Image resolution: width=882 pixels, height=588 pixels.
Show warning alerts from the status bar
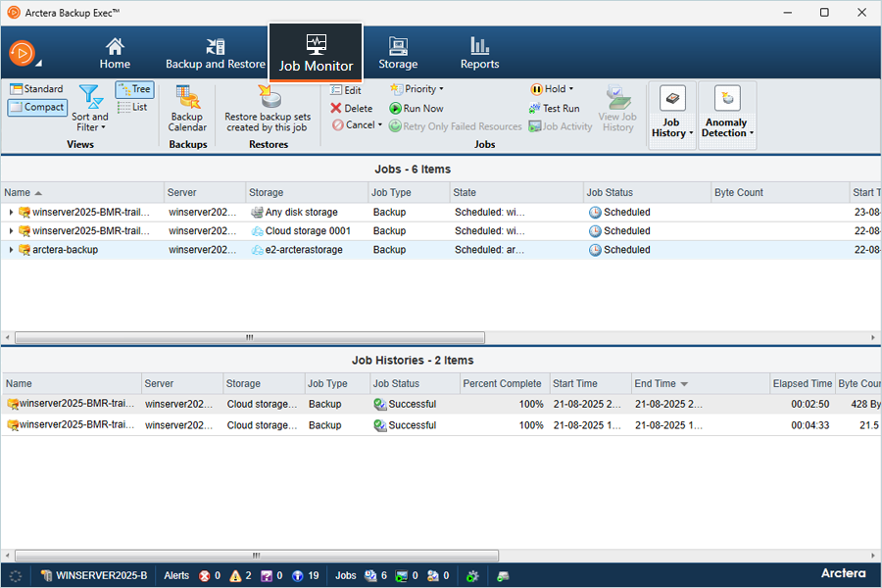pyautogui.click(x=241, y=575)
